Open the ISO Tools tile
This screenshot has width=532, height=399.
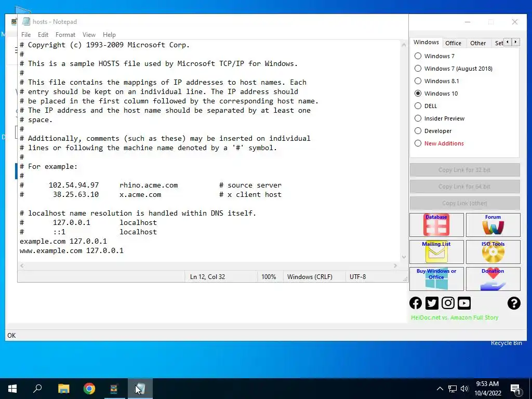493,252
